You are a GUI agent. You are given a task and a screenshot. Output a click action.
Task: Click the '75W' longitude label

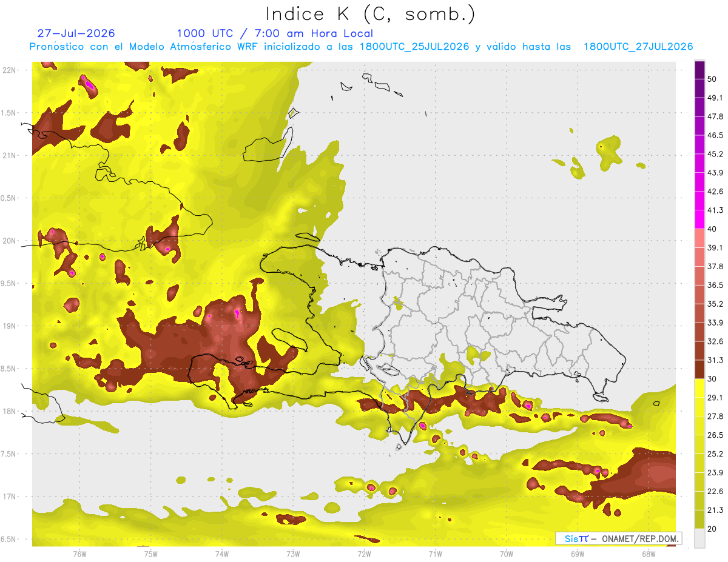click(x=150, y=554)
